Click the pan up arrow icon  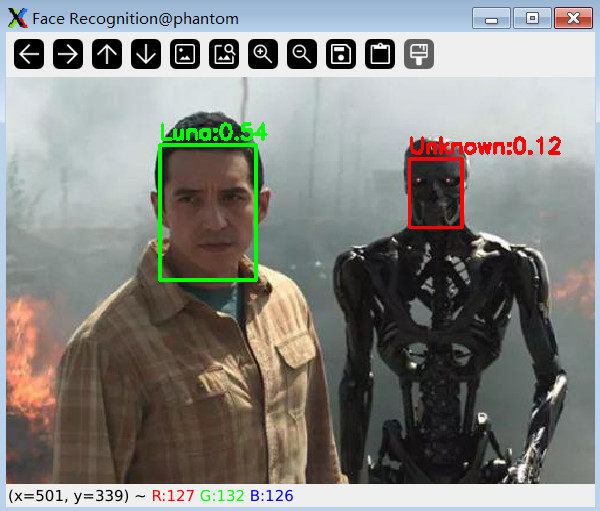[107, 54]
